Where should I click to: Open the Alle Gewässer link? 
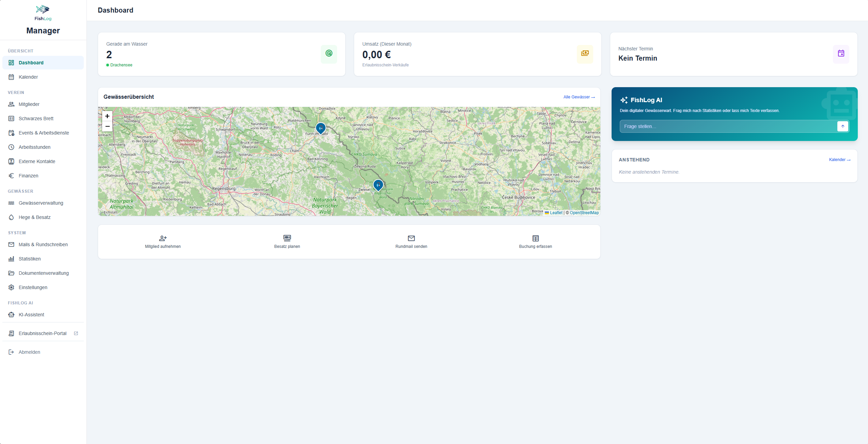tap(579, 97)
